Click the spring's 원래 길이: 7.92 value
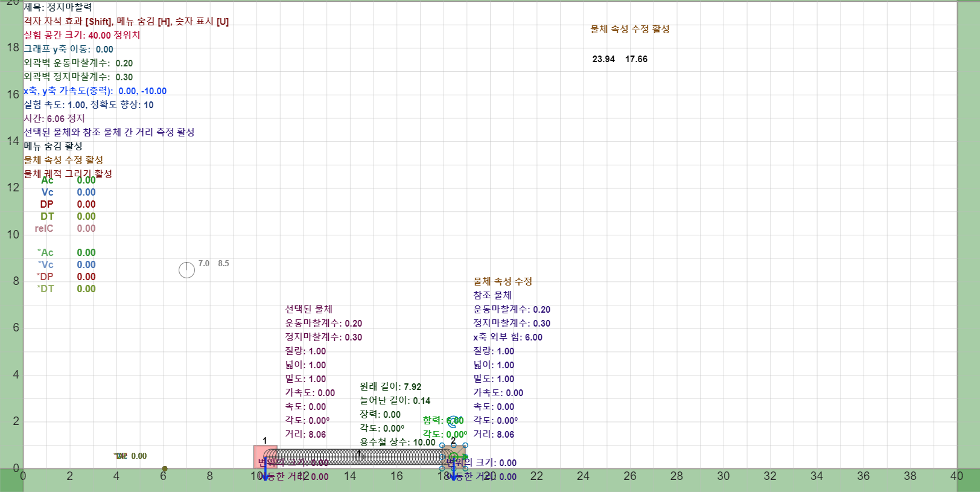Image resolution: width=980 pixels, height=492 pixels. coord(391,386)
